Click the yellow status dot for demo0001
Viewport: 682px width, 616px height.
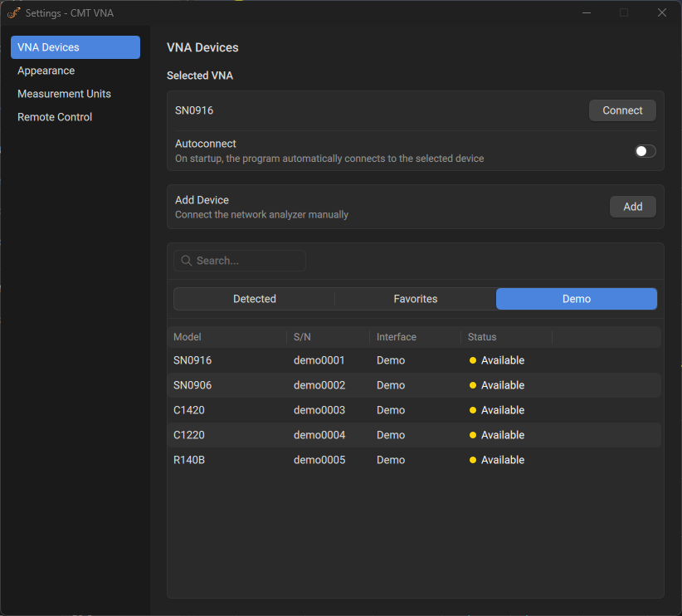point(473,360)
